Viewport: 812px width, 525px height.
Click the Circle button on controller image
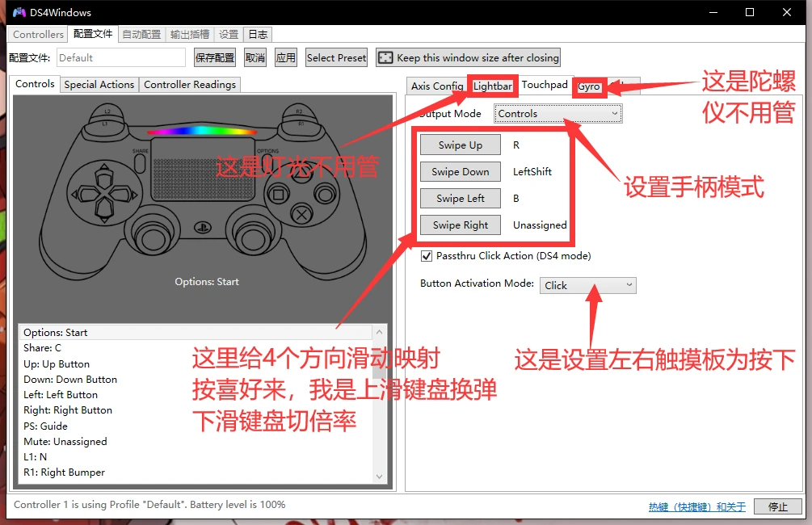(x=326, y=195)
